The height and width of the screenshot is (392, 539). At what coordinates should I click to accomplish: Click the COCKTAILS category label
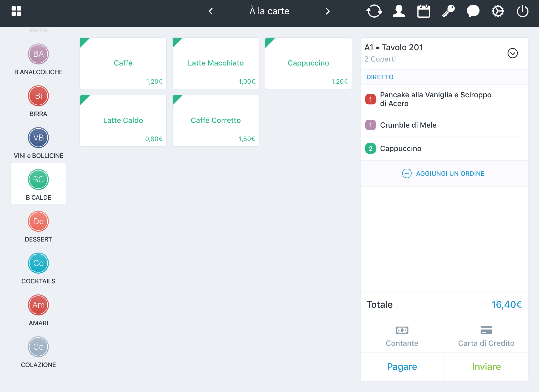(38, 281)
